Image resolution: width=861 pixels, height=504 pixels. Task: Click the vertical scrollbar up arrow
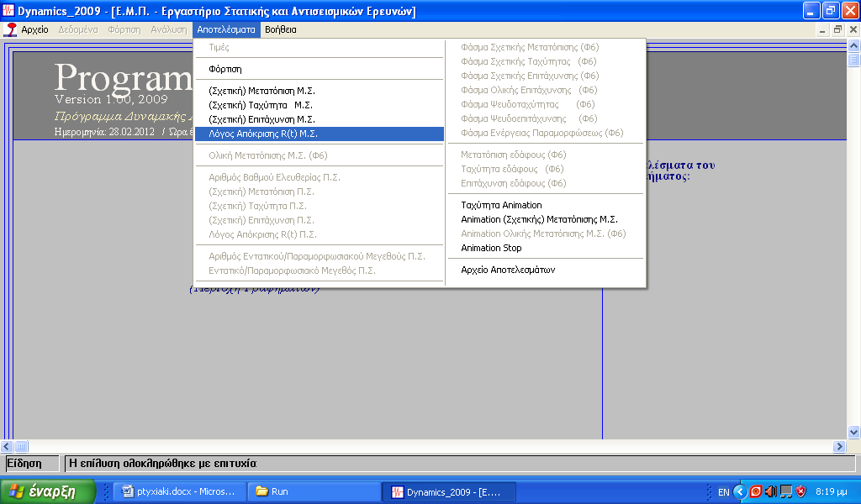pos(853,45)
